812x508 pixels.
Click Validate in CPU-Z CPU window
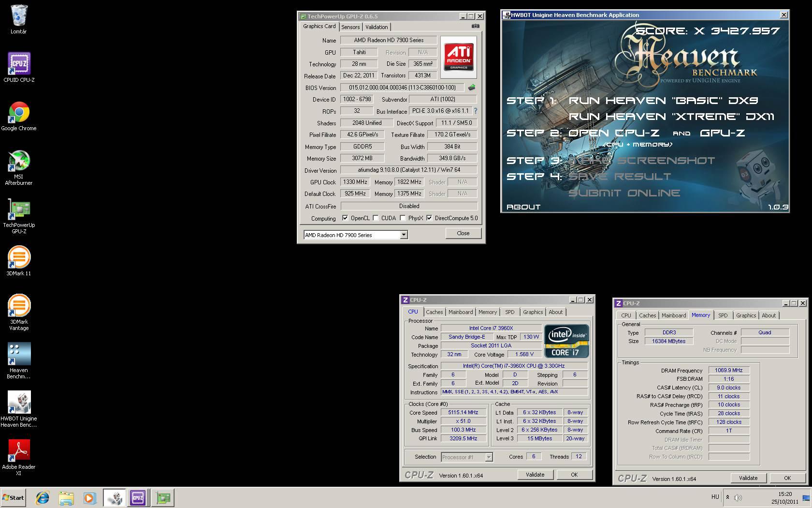pos(535,475)
